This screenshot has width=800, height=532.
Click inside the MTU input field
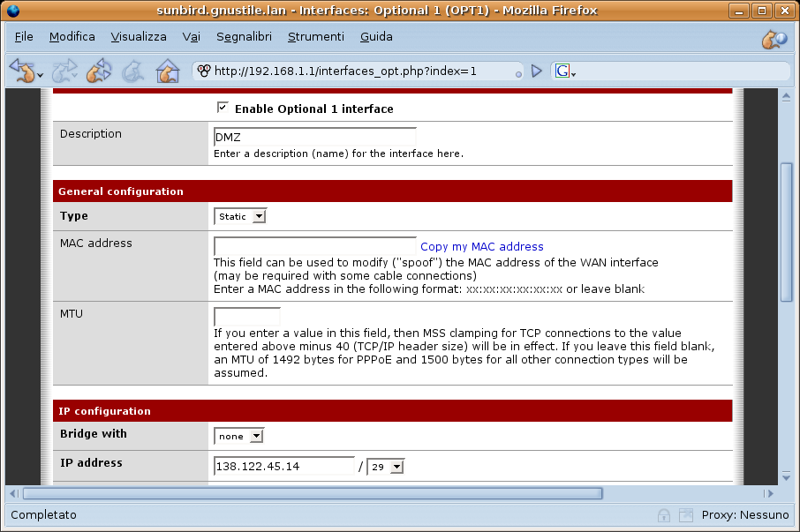pyautogui.click(x=247, y=316)
